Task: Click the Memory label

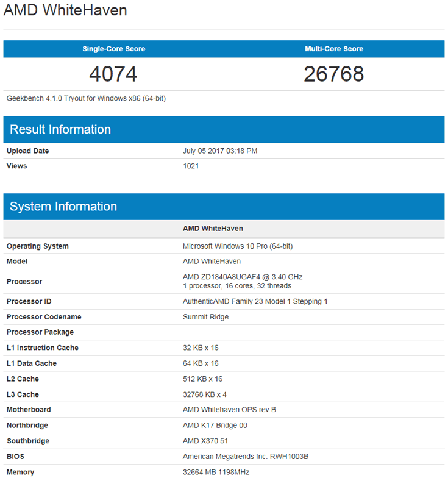Action: pos(20,472)
